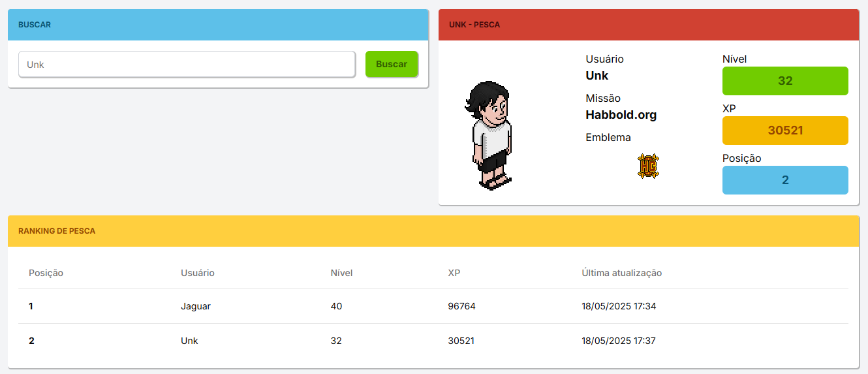Select the Unk username in ranking table
868x374 pixels.
point(189,341)
